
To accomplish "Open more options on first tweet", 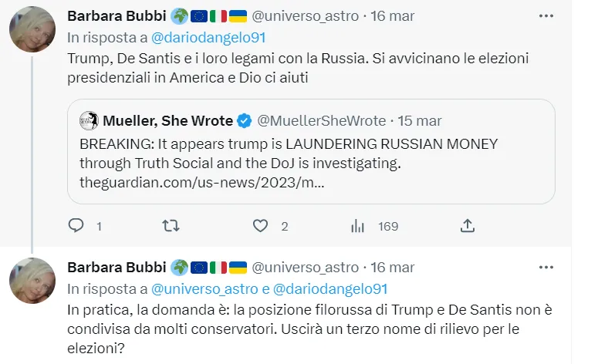I will click(546, 15).
